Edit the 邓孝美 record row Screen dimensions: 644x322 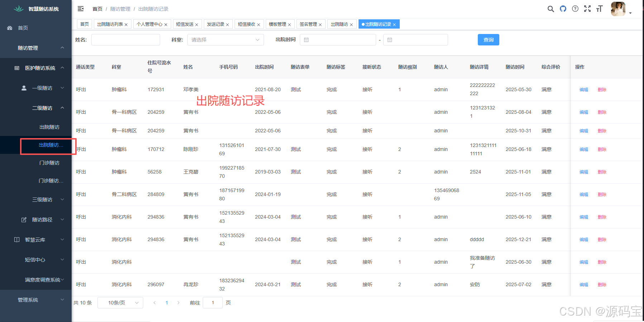tap(584, 90)
